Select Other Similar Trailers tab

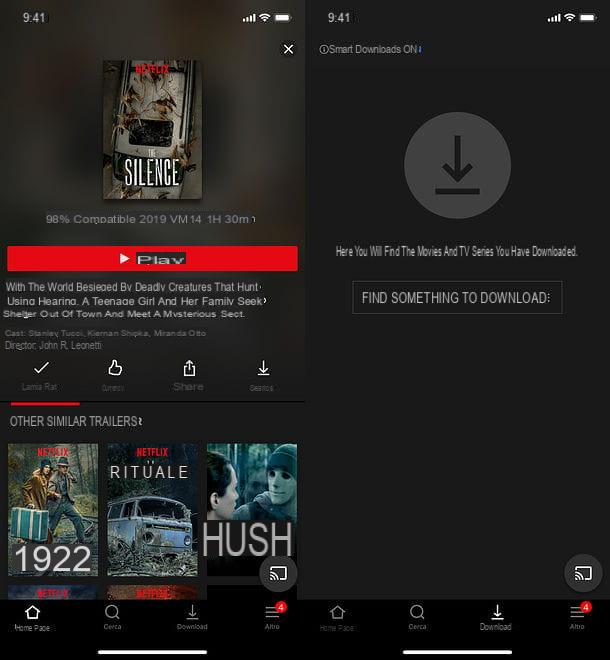coord(76,421)
